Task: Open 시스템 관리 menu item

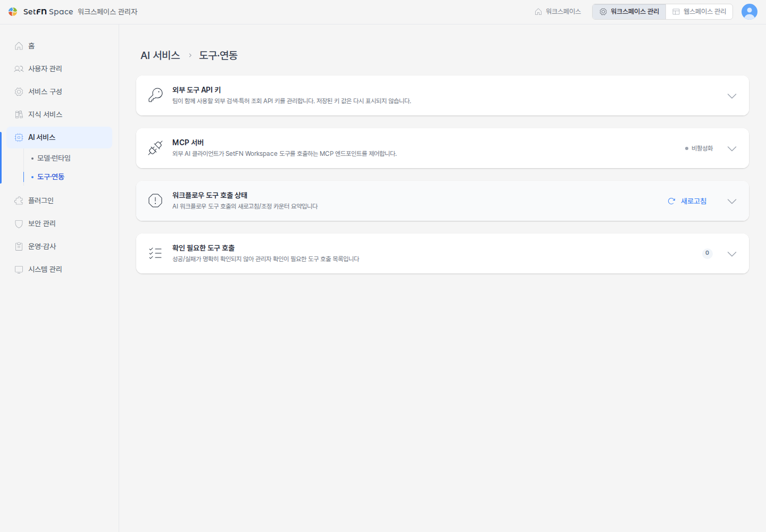Action: pos(59,269)
